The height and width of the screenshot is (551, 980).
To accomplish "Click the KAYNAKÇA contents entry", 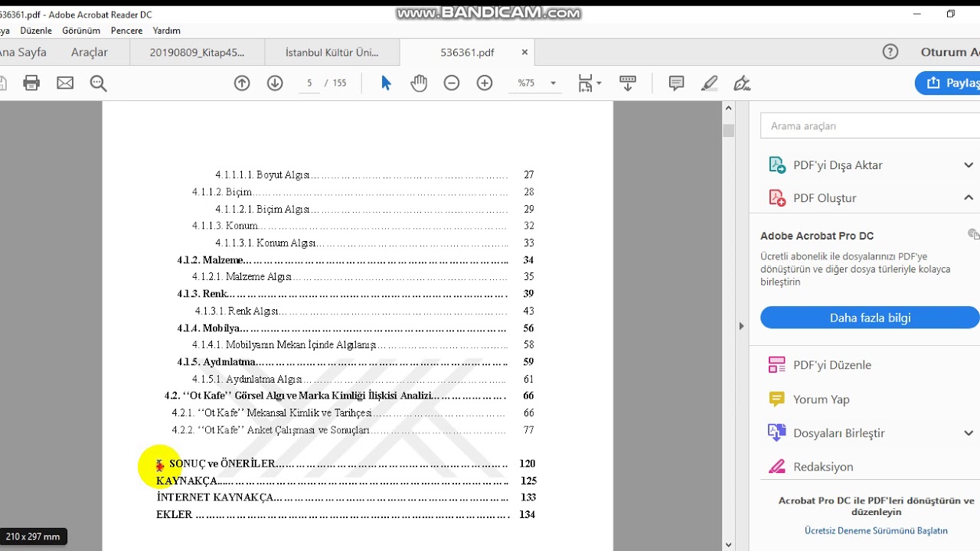I will click(x=346, y=481).
